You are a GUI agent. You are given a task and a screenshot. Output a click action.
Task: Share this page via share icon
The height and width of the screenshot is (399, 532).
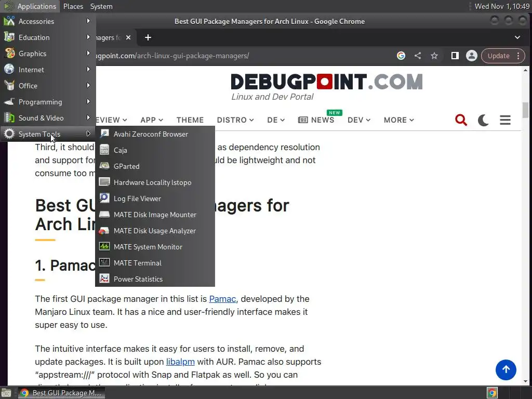pyautogui.click(x=418, y=56)
